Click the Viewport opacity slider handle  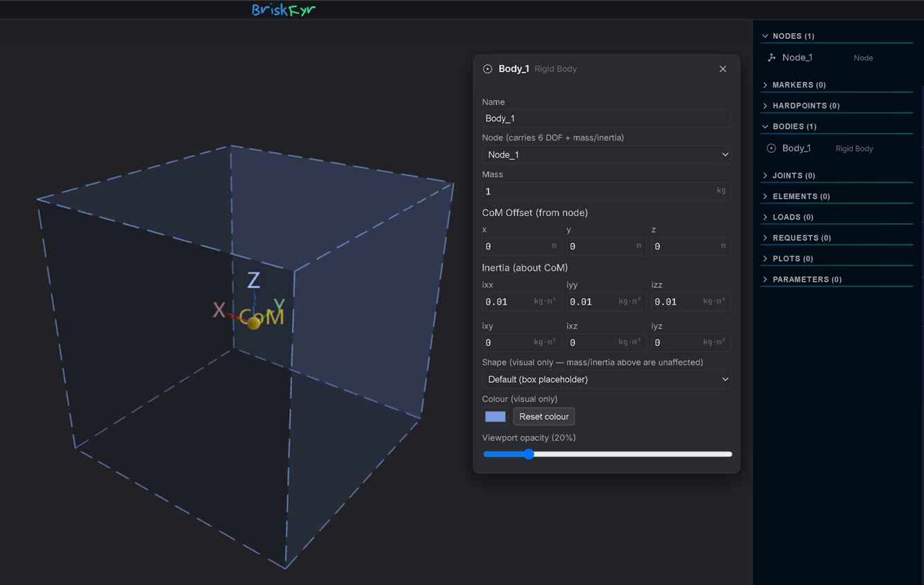click(529, 454)
